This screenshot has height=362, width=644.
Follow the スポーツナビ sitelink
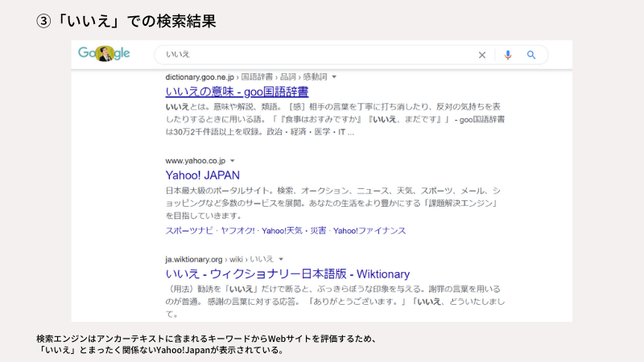point(189,231)
